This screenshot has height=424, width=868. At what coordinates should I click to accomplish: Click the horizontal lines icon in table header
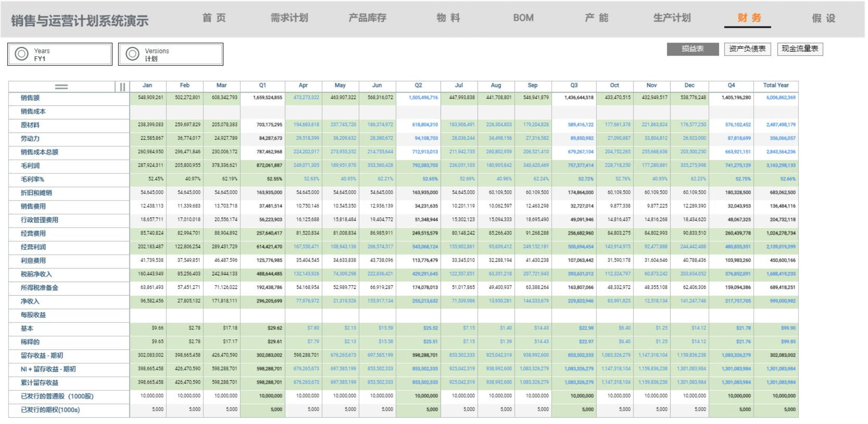61,87
